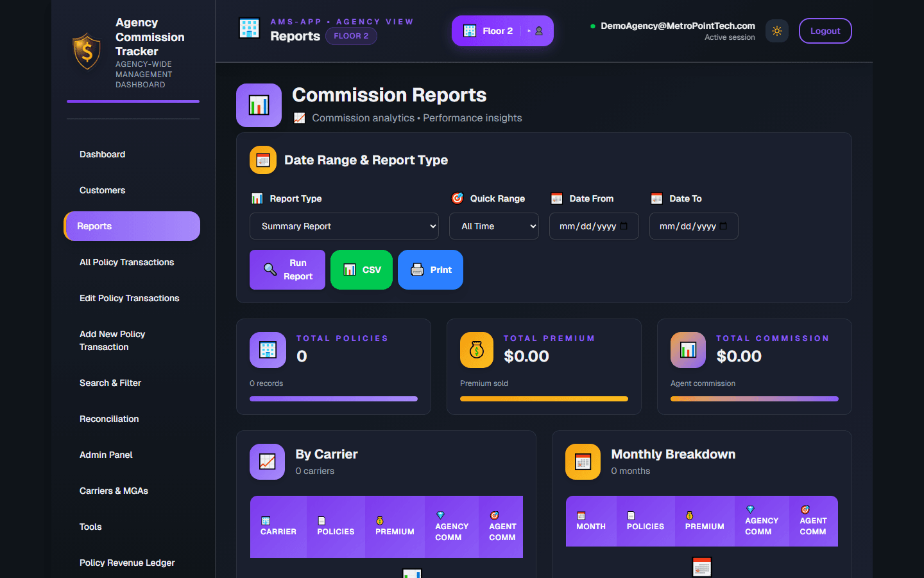This screenshot has width=924, height=578.
Task: Click the Floor 2 selector toggle
Action: click(502, 30)
